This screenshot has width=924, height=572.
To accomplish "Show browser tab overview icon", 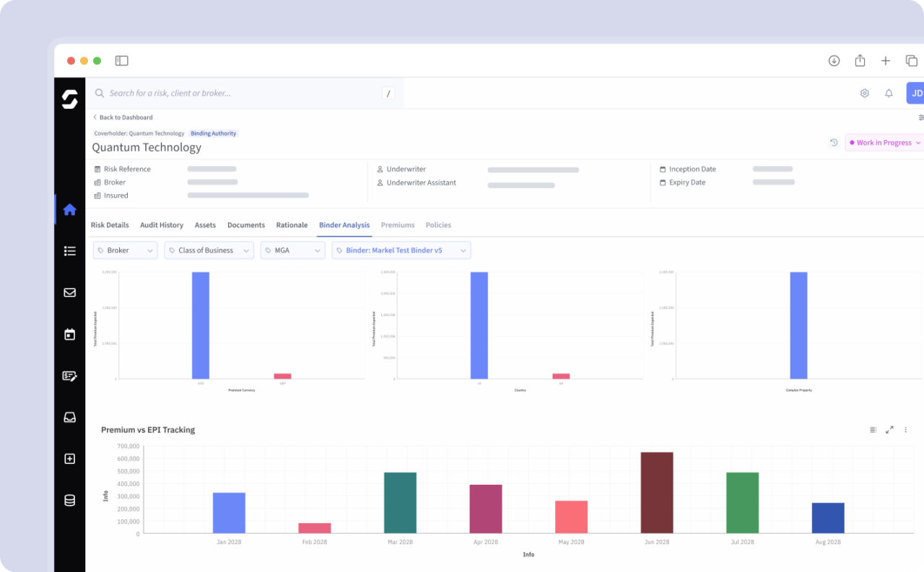I will 912,61.
